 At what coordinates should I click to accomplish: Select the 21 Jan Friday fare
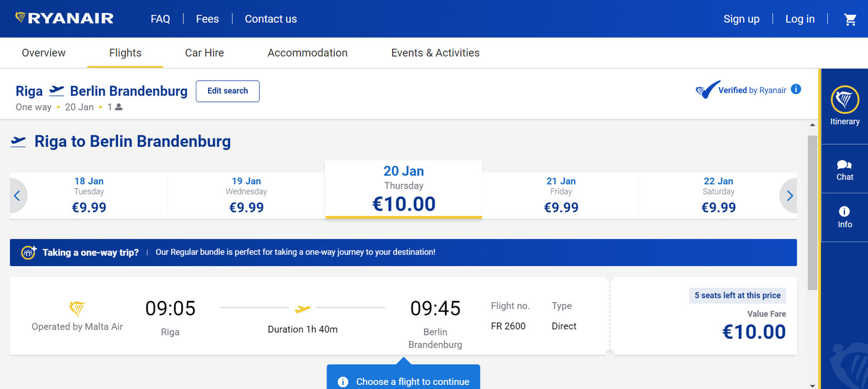(x=561, y=195)
